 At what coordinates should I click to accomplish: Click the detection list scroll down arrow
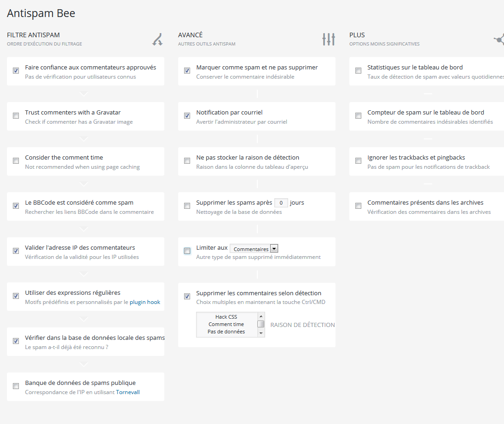tap(261, 333)
